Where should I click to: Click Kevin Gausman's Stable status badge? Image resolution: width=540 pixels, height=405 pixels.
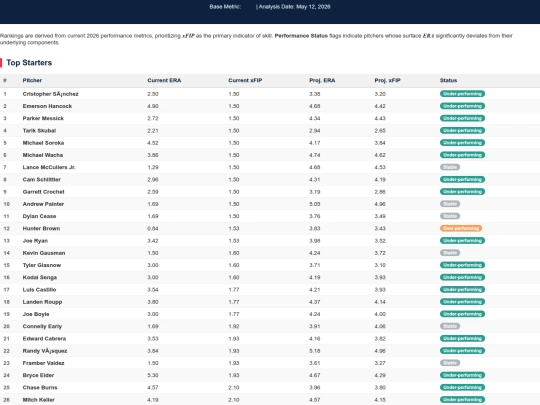coord(450,253)
